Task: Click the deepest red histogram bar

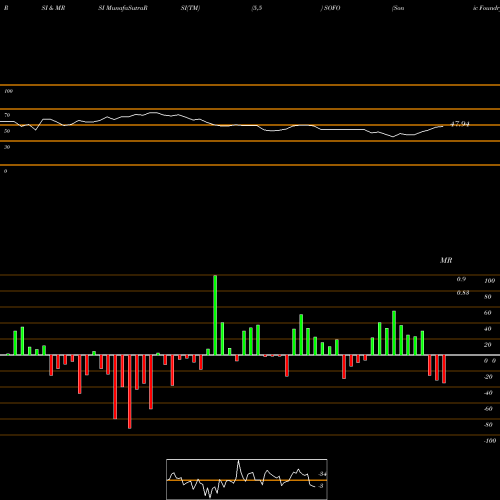Action: point(130,392)
